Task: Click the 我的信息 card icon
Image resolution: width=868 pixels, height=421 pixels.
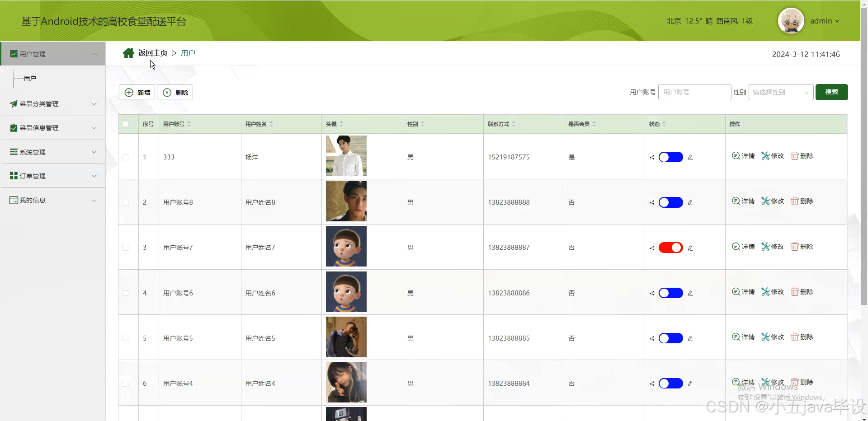Action: coord(14,200)
